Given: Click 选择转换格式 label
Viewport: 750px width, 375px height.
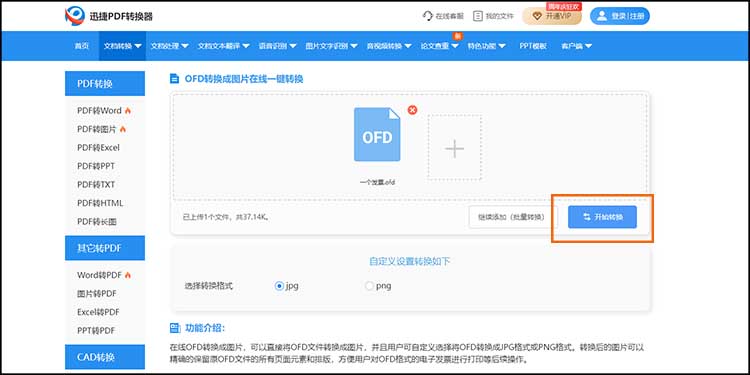Looking at the screenshot, I should click(209, 286).
